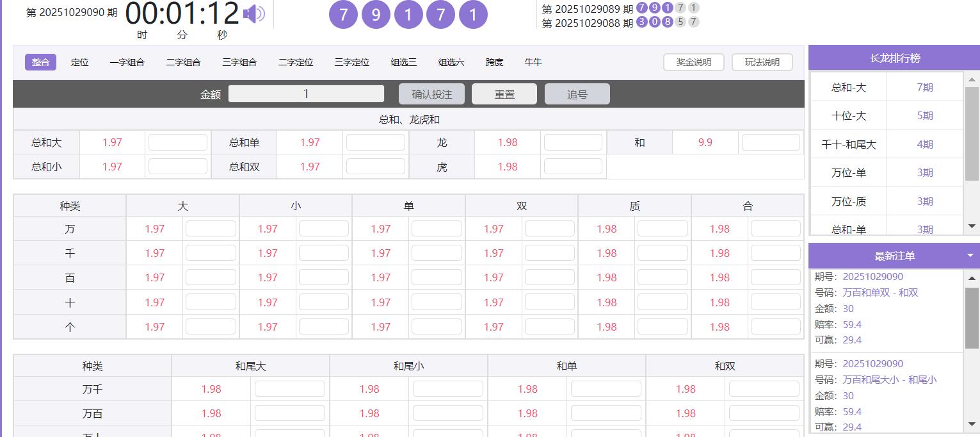
Task: Click the up arrow of 最新注单 scrollbar
Action: 972,278
